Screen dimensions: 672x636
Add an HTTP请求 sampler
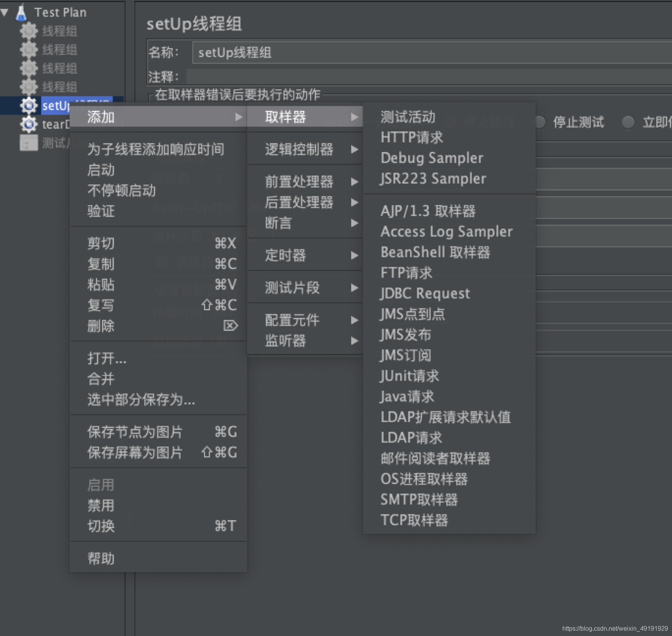pos(449,137)
